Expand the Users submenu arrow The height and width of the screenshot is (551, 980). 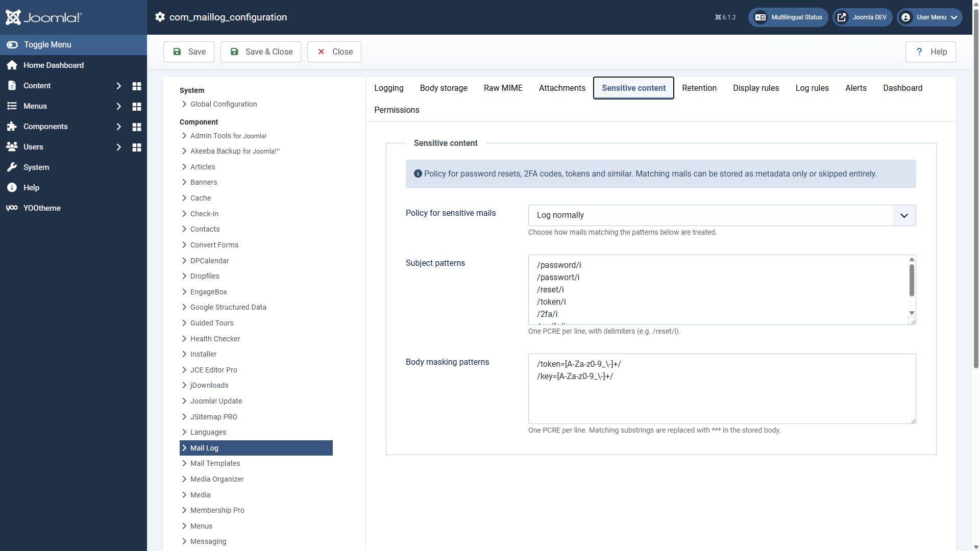118,147
